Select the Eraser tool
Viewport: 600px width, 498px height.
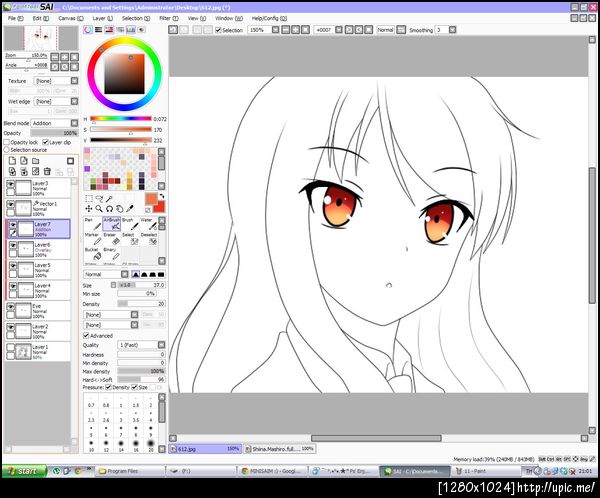click(111, 239)
